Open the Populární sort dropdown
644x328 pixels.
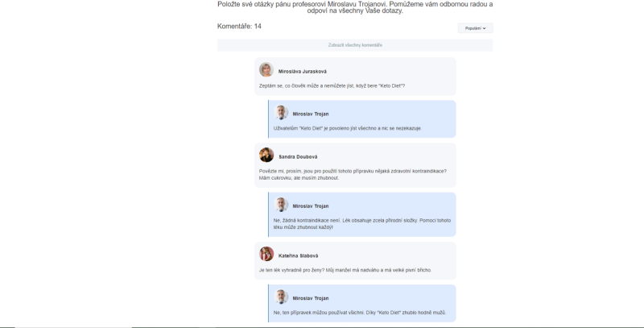click(475, 28)
